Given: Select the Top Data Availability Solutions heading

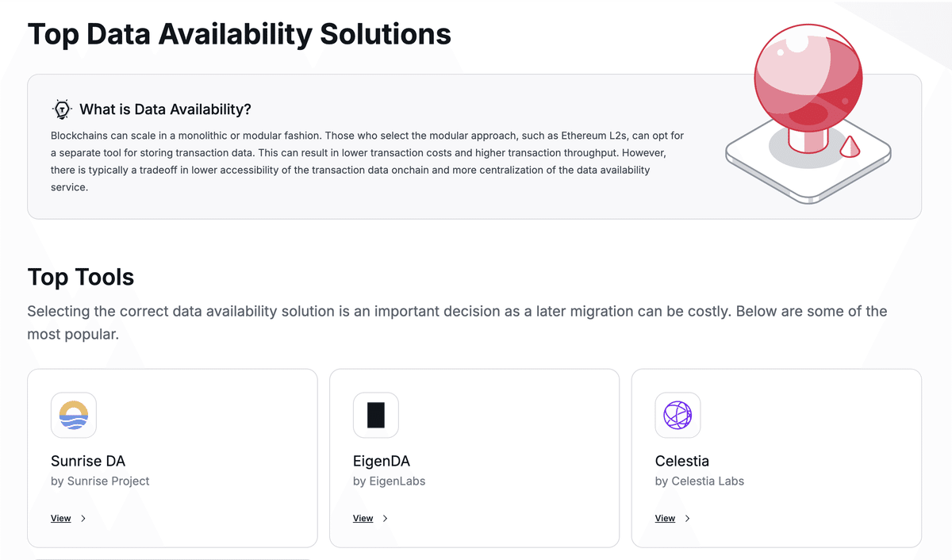Looking at the screenshot, I should (239, 33).
